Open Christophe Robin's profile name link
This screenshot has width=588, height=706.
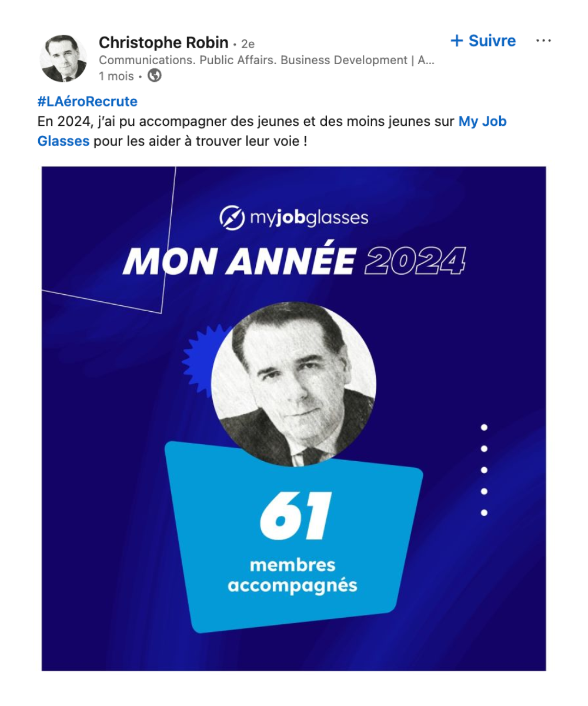(163, 42)
